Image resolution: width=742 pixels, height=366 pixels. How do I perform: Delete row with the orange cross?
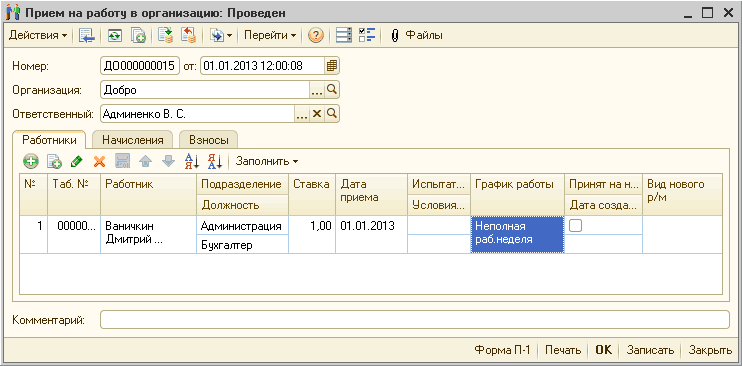[99, 161]
